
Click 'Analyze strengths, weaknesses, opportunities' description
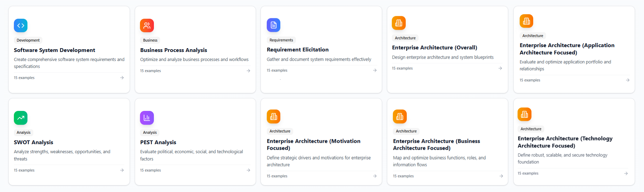coord(62,155)
